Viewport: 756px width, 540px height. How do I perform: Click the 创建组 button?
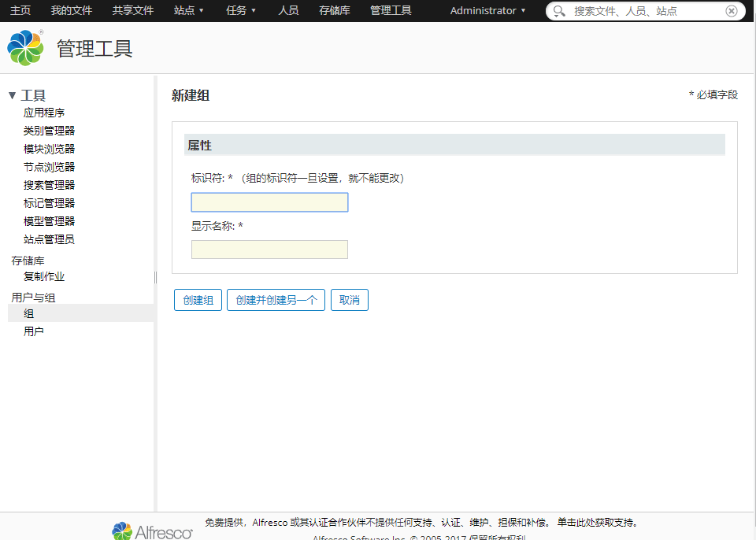point(198,300)
